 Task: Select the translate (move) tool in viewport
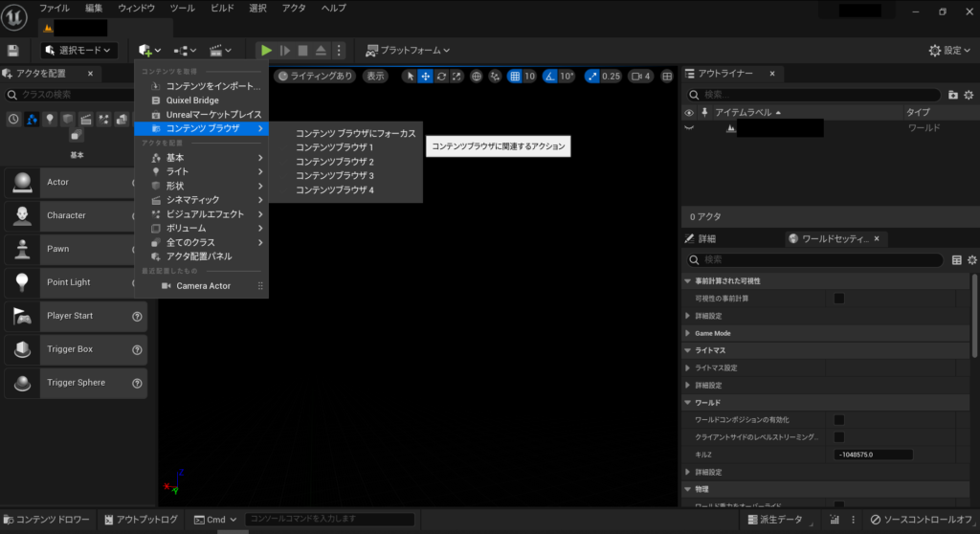pyautogui.click(x=425, y=77)
